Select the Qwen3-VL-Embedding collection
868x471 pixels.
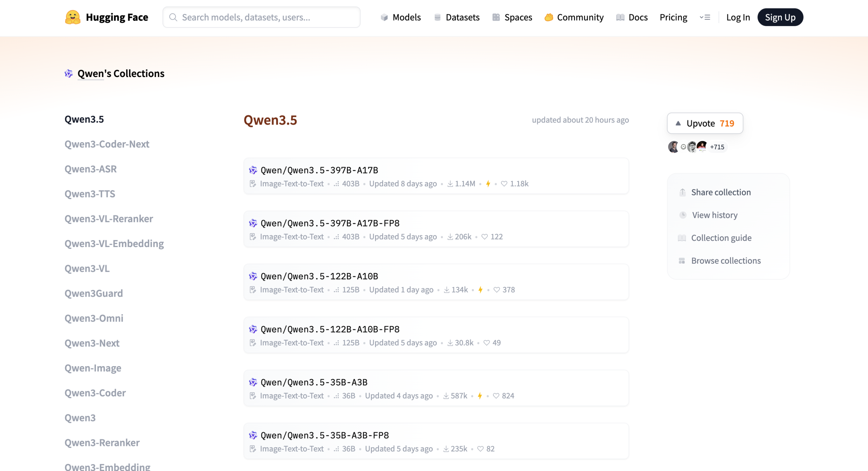click(x=114, y=243)
